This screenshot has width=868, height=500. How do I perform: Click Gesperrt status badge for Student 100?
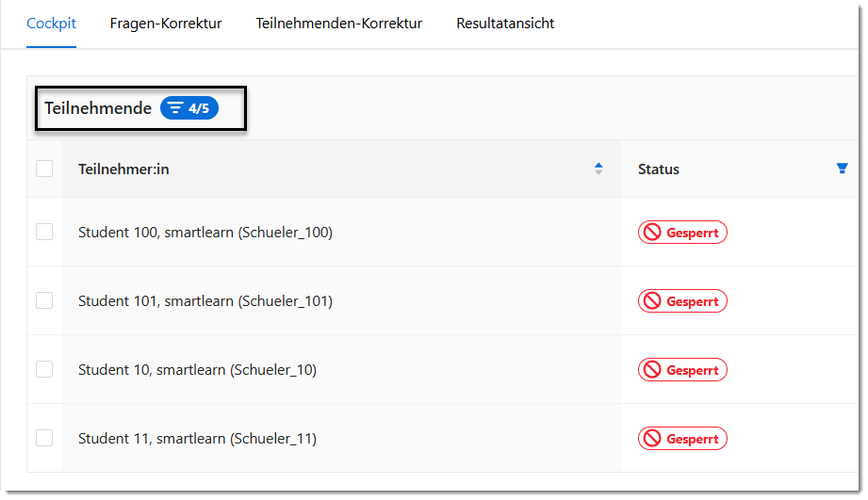tap(682, 233)
